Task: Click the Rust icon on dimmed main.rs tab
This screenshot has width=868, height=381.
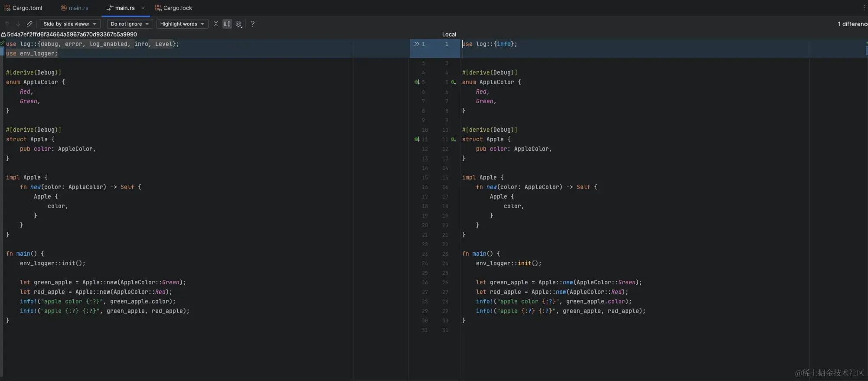Action: pos(64,8)
